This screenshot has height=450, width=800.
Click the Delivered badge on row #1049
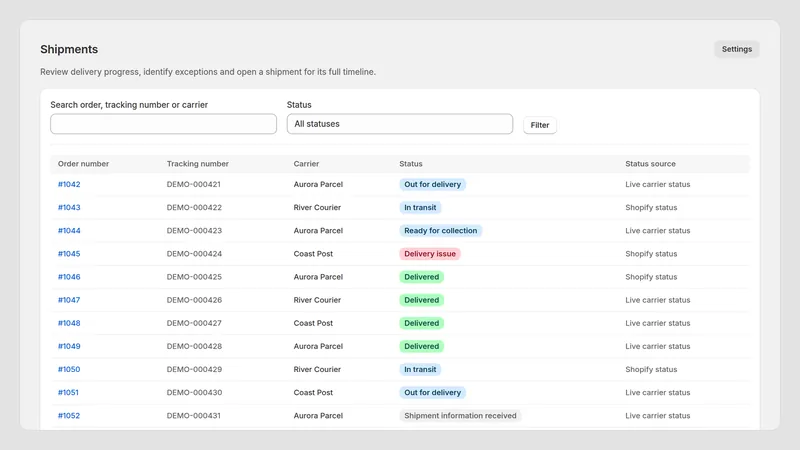click(421, 346)
